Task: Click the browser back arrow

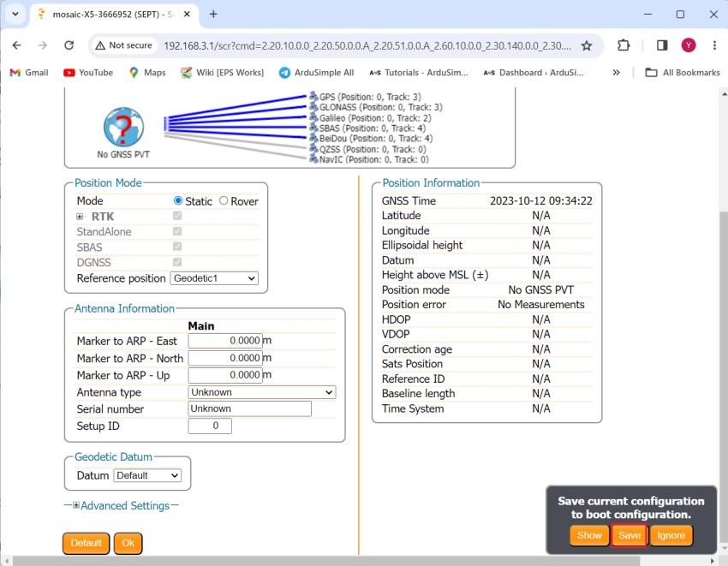Action: pyautogui.click(x=17, y=45)
